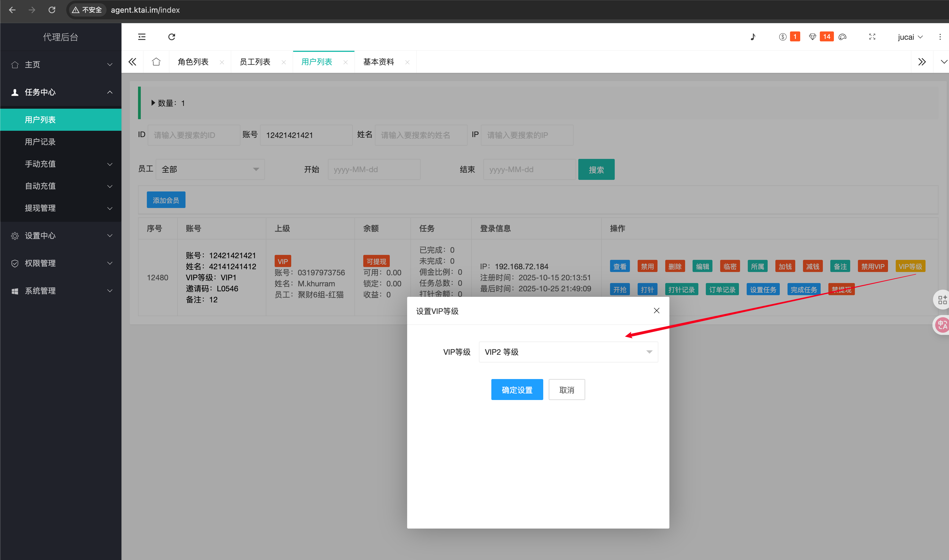
Task: Open the theme palette icon
Action: tap(842, 37)
